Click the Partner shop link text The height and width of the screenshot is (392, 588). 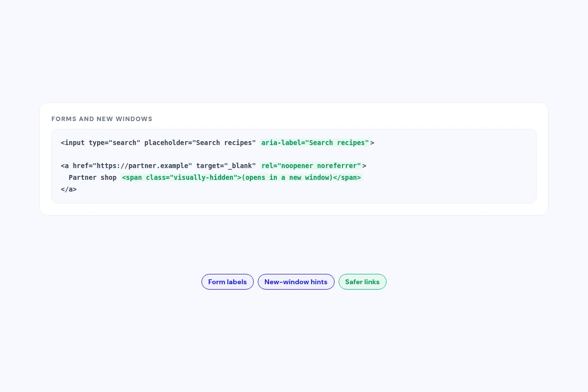coord(93,177)
